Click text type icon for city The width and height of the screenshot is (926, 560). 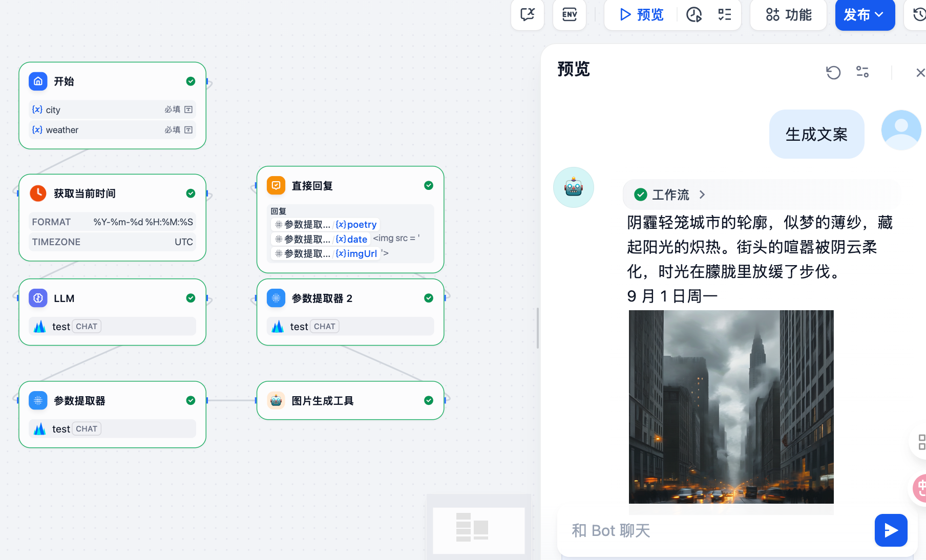pos(188,110)
